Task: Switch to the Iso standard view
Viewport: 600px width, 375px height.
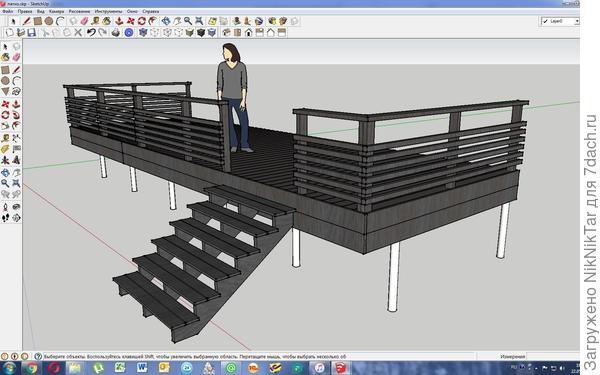Action: [226, 33]
